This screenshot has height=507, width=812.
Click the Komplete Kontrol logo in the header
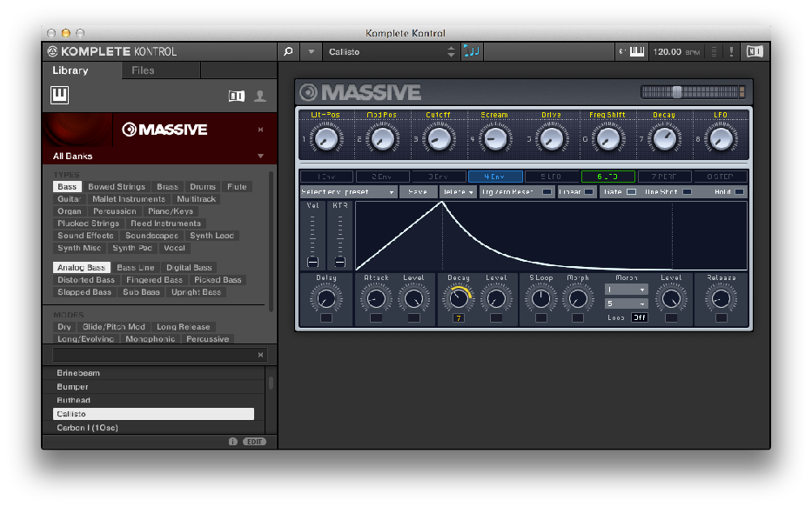point(112,51)
